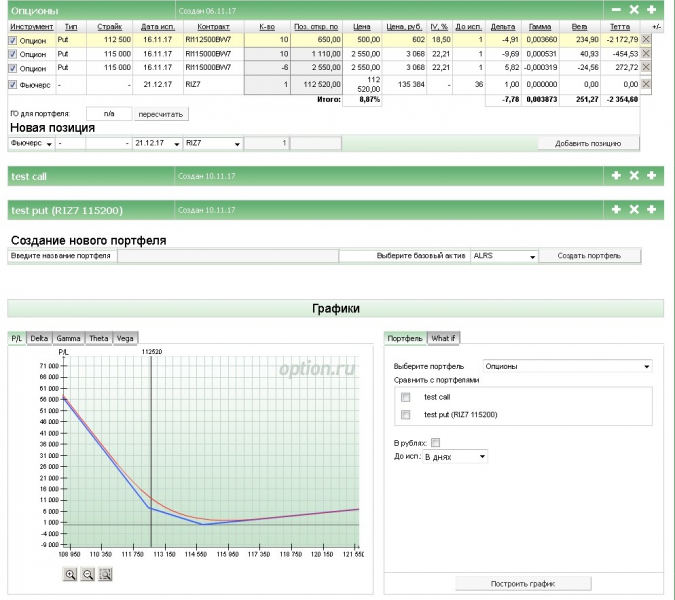Image resolution: width=675 pixels, height=600 pixels.
Task: Sort by the Страйк column header
Action: tap(109, 27)
